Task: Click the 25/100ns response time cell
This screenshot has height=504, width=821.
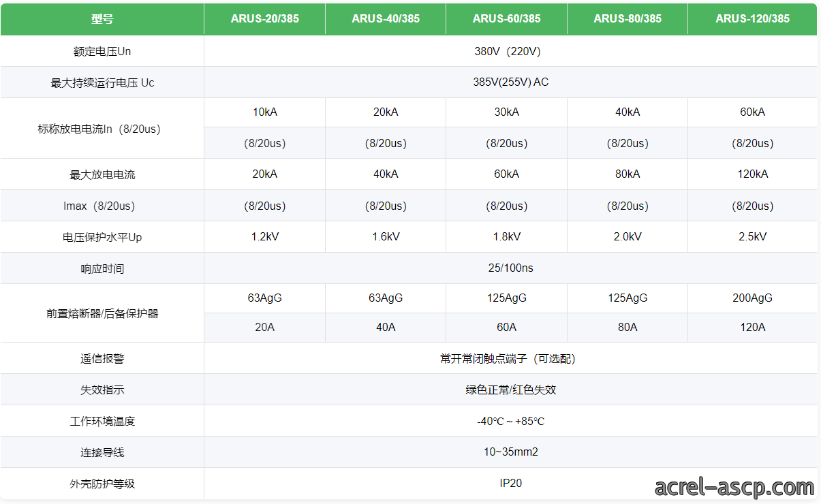Action: pyautogui.click(x=510, y=268)
